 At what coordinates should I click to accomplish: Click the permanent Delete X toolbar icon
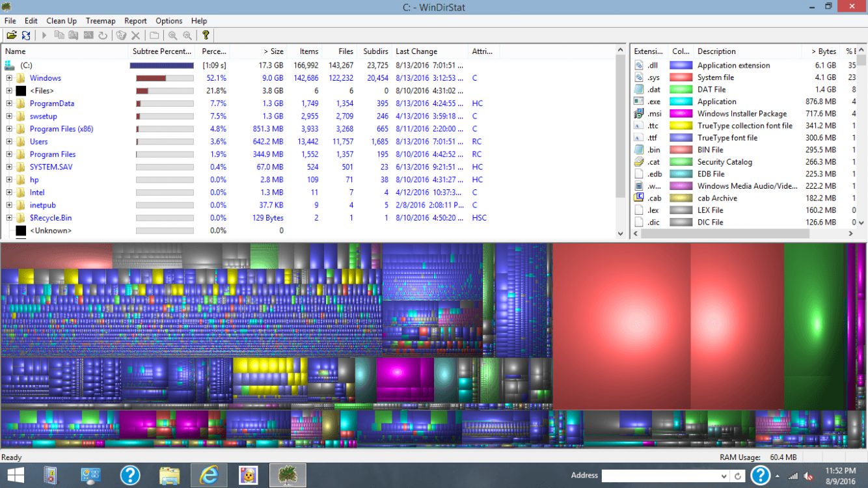click(x=136, y=35)
